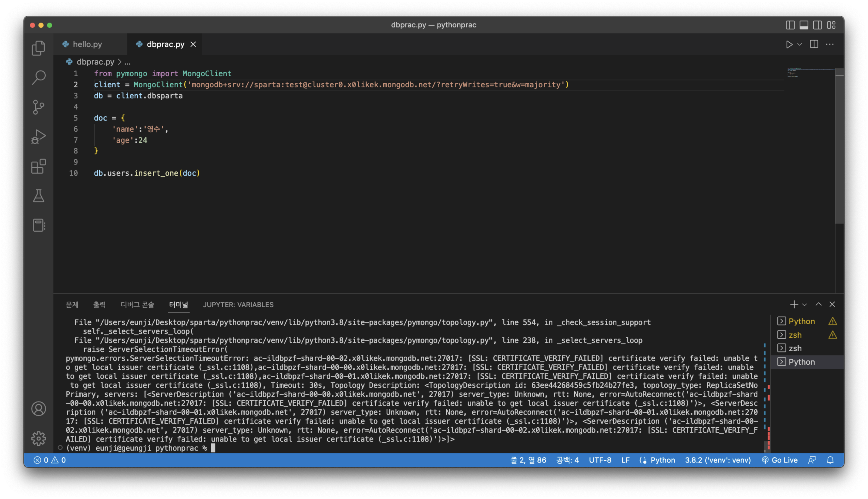Open the 출력 panel tab
Screen dimensions: 868x499
(99, 304)
